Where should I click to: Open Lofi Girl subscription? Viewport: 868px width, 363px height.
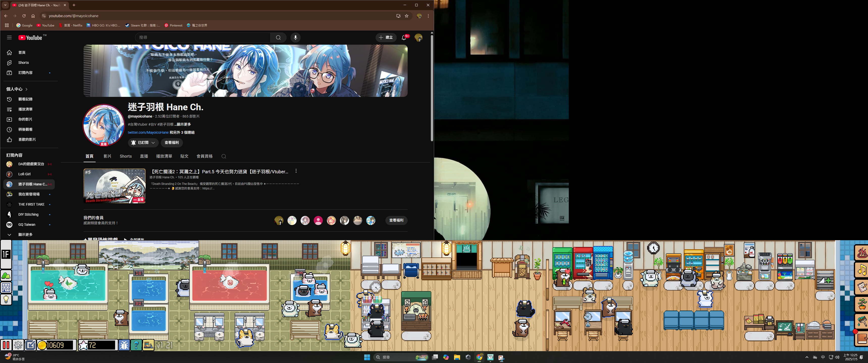(x=30, y=174)
